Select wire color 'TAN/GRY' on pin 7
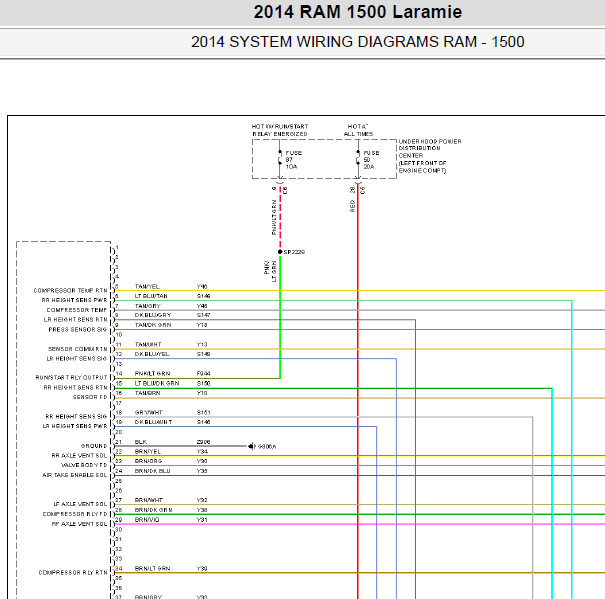 [147, 306]
